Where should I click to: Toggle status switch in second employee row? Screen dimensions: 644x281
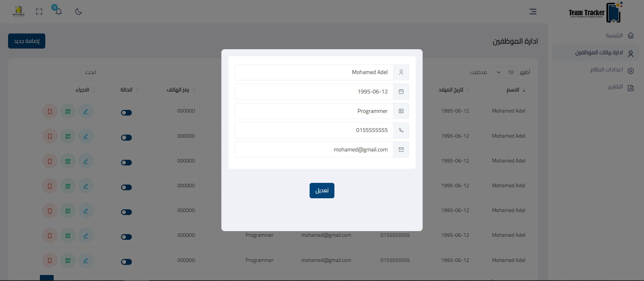[x=126, y=138]
